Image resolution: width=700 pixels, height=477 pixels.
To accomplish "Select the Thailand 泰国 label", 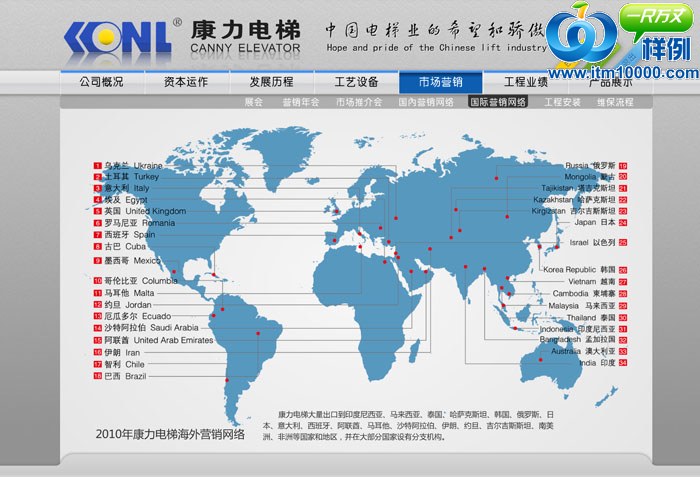I will coord(591,318).
